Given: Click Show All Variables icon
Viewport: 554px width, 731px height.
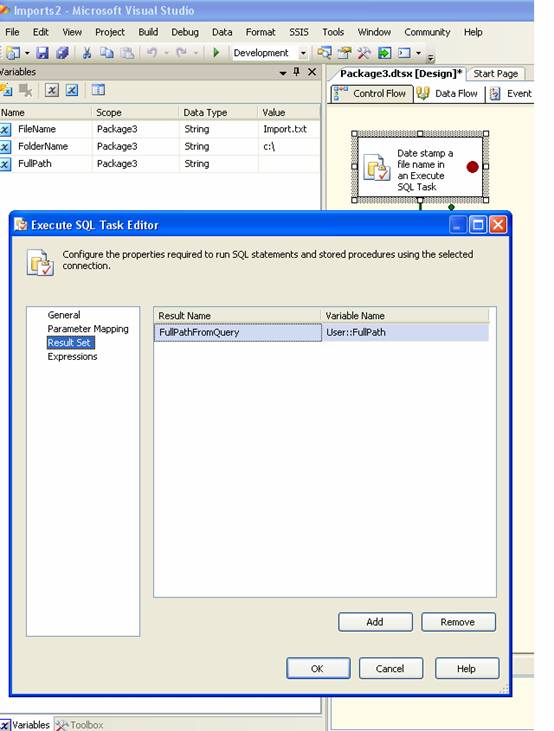Looking at the screenshot, I should (72, 90).
